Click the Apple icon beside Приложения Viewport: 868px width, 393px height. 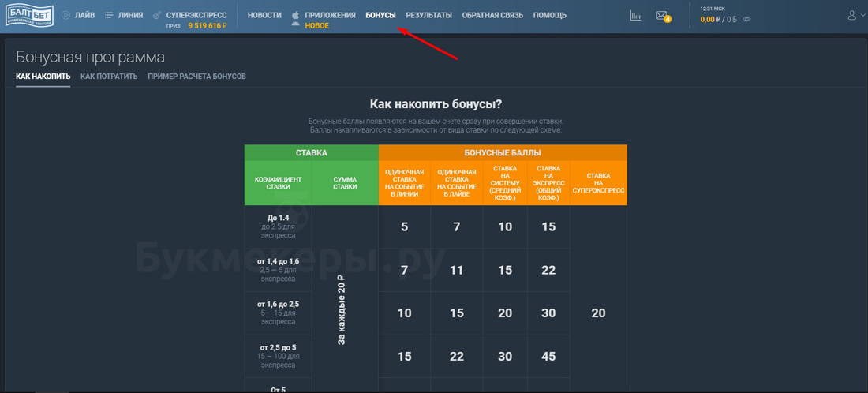(296, 15)
